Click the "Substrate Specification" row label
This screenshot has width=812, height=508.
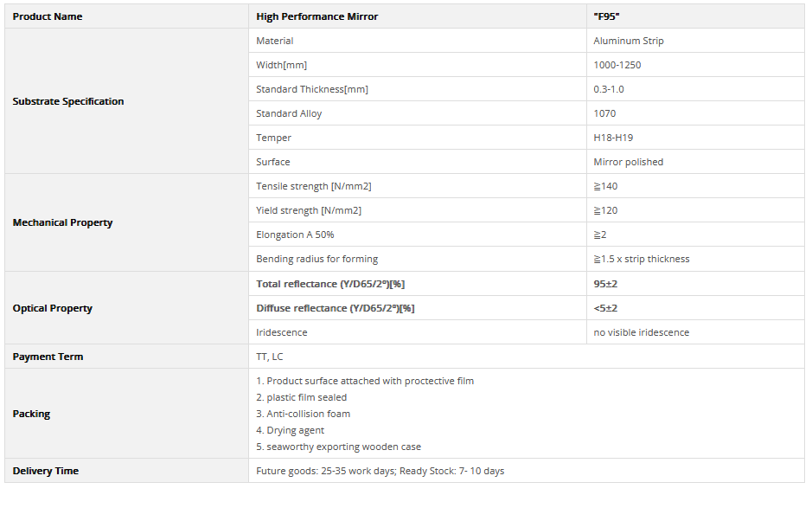click(68, 101)
